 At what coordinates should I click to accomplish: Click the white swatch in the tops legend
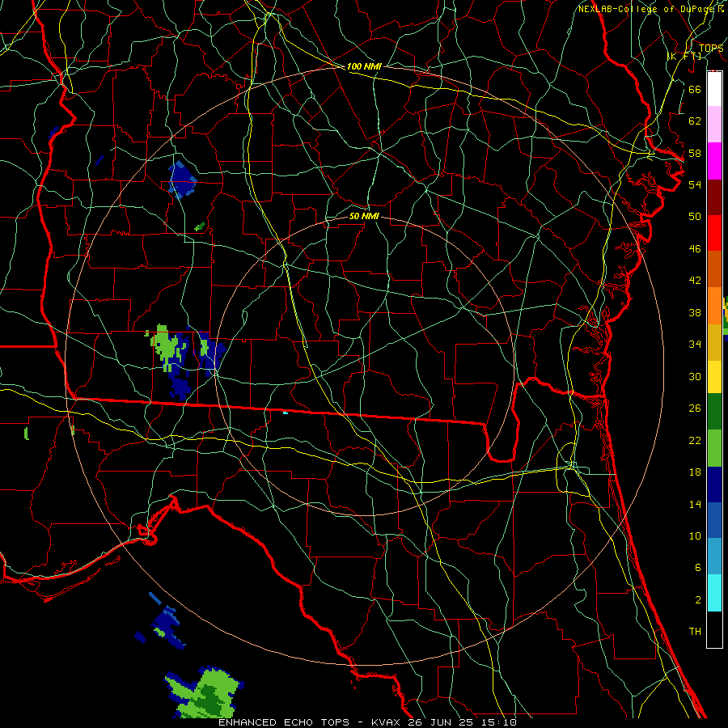tap(714, 89)
